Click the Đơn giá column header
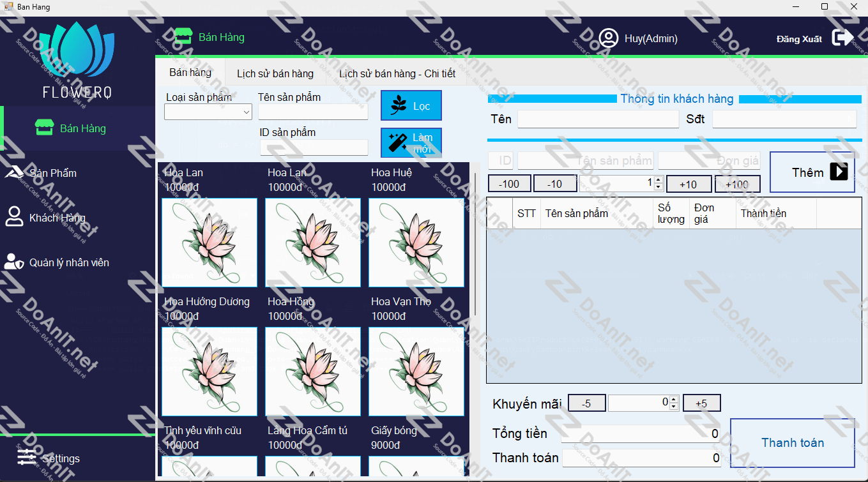868x482 pixels. pyautogui.click(x=713, y=213)
